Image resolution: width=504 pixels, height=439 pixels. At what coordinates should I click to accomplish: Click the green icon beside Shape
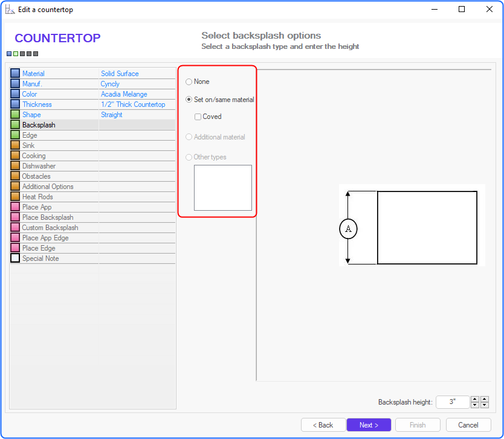coord(15,115)
